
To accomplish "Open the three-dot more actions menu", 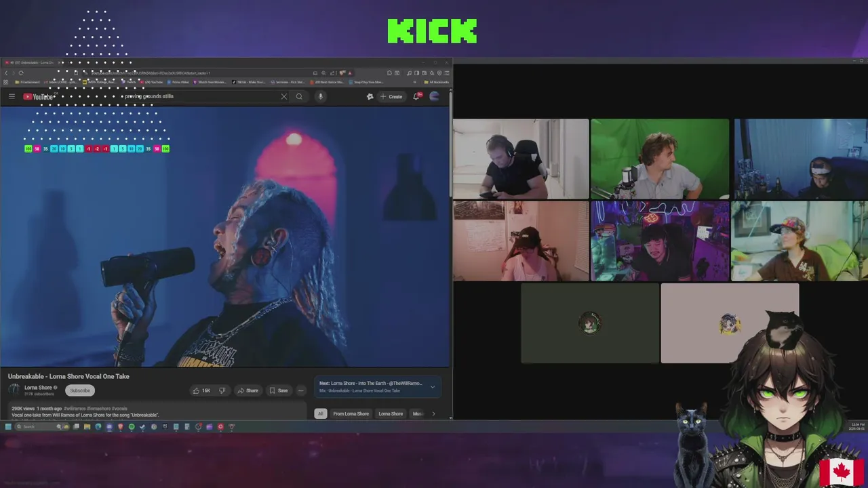I will (301, 390).
